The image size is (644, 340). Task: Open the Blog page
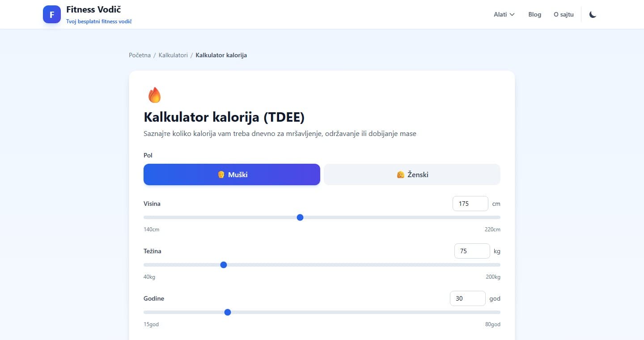click(534, 14)
